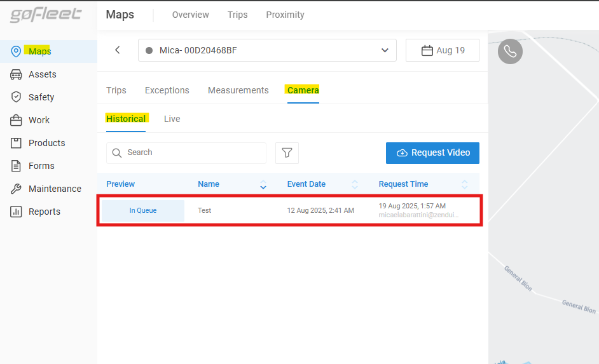
Task: Open the Measurements tab
Action: (x=238, y=90)
